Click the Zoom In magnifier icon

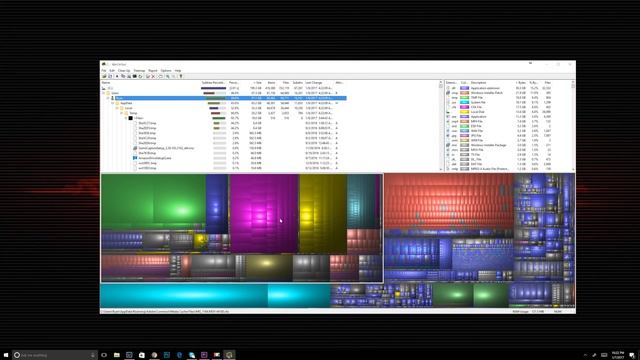pyautogui.click(x=167, y=76)
